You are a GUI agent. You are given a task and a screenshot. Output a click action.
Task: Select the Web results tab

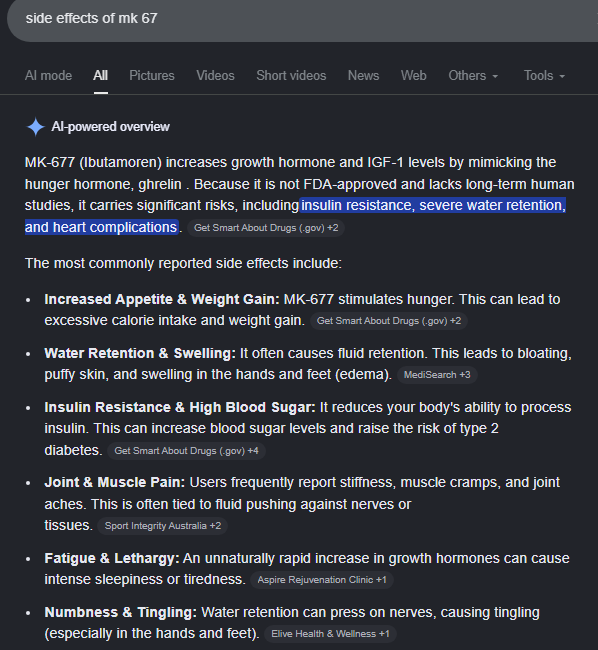tap(414, 76)
